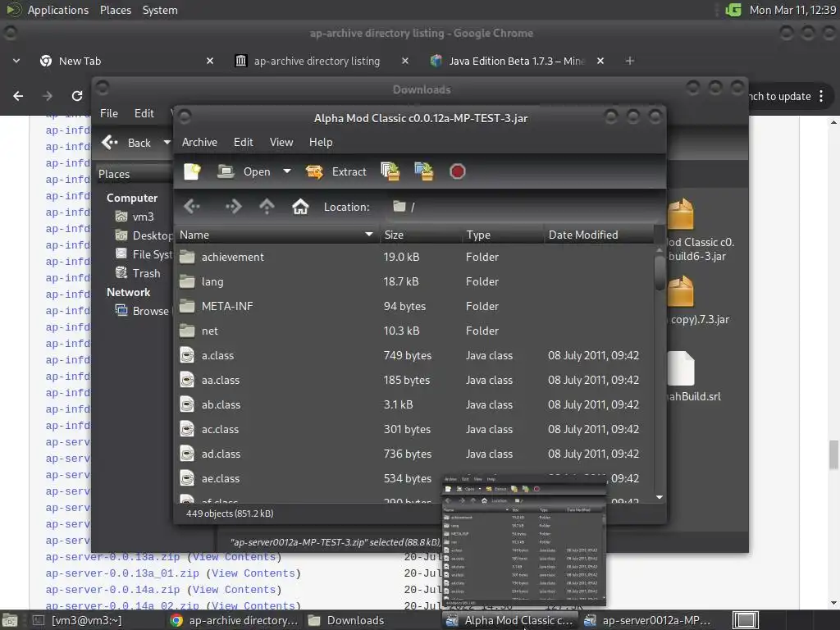Select the build6-3.jar package icon
Image resolution: width=840 pixels, height=630 pixels.
point(681,214)
